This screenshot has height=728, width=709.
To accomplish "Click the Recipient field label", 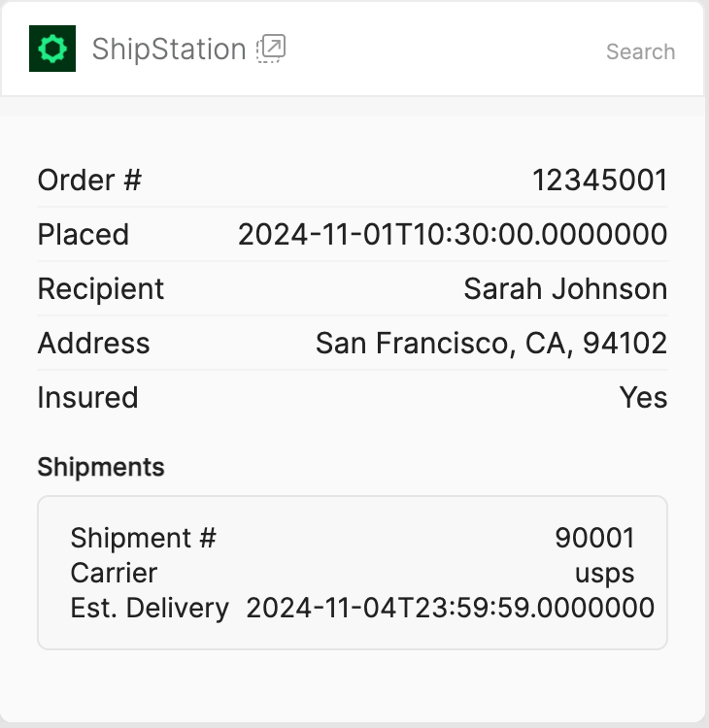I will [101, 288].
